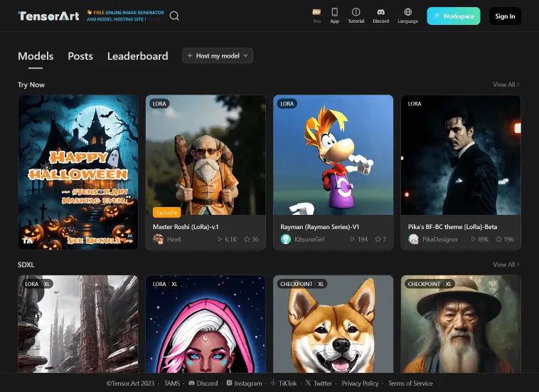The width and height of the screenshot is (539, 392).
Task: Click the App phone icon
Action: [x=335, y=13]
